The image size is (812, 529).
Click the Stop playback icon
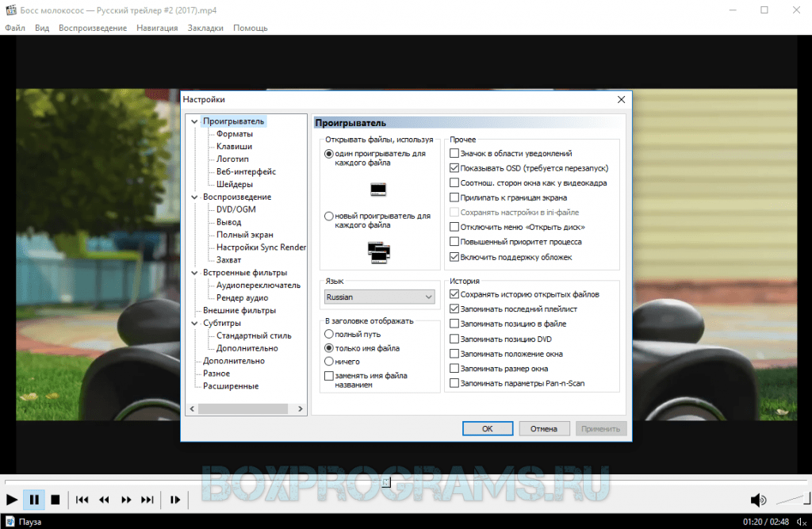(55, 500)
